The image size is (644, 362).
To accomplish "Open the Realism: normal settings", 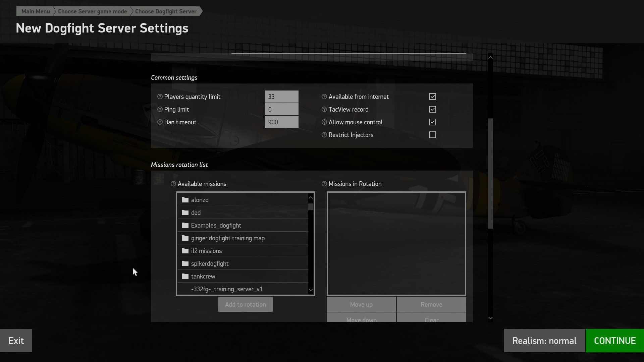I will coord(544,341).
